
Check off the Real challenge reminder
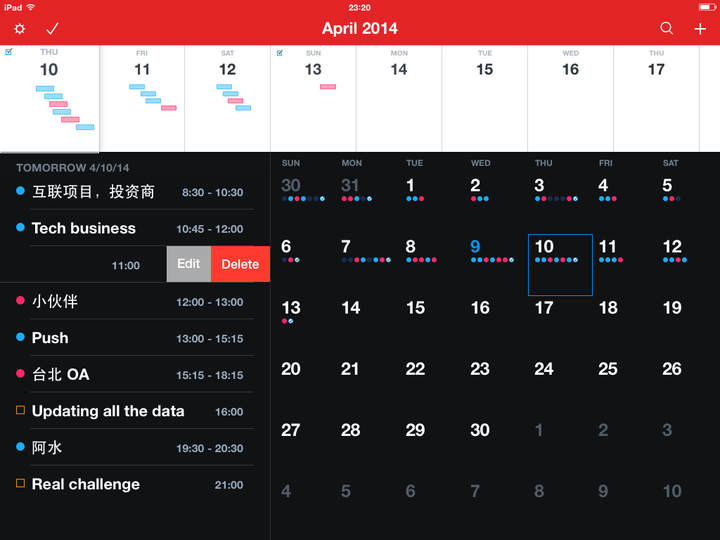pos(20,484)
